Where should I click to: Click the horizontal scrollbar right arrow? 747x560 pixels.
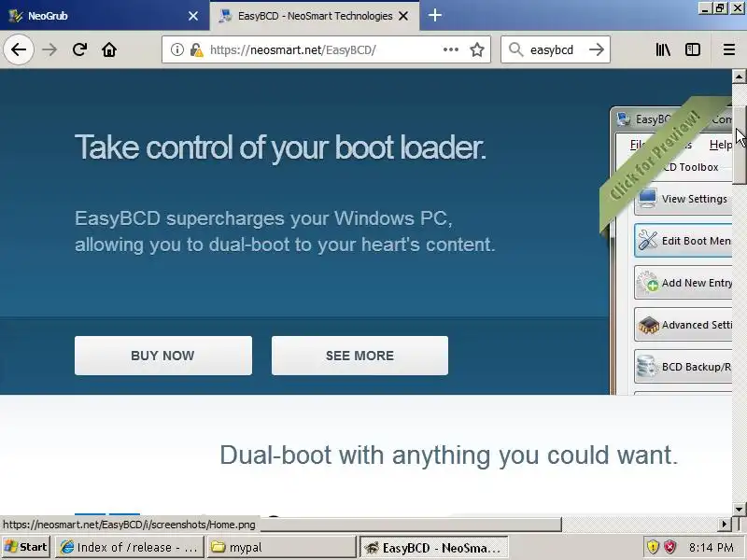[725, 525]
